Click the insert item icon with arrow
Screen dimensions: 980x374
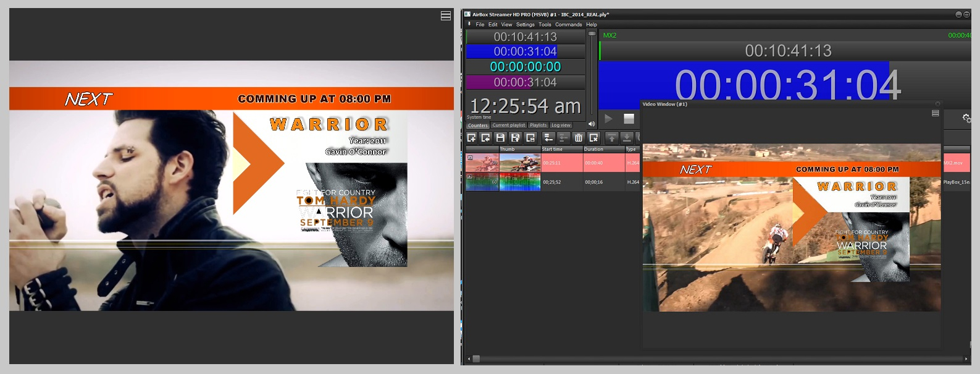486,138
